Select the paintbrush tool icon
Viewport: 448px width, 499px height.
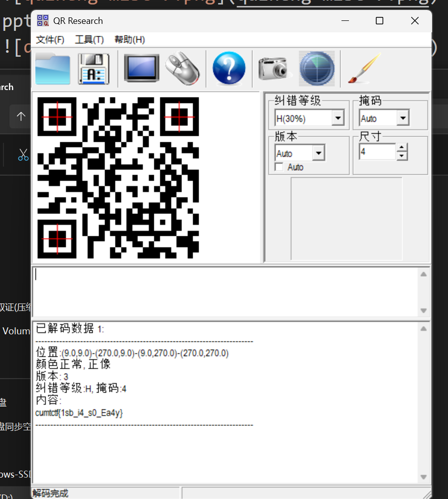pyautogui.click(x=364, y=68)
